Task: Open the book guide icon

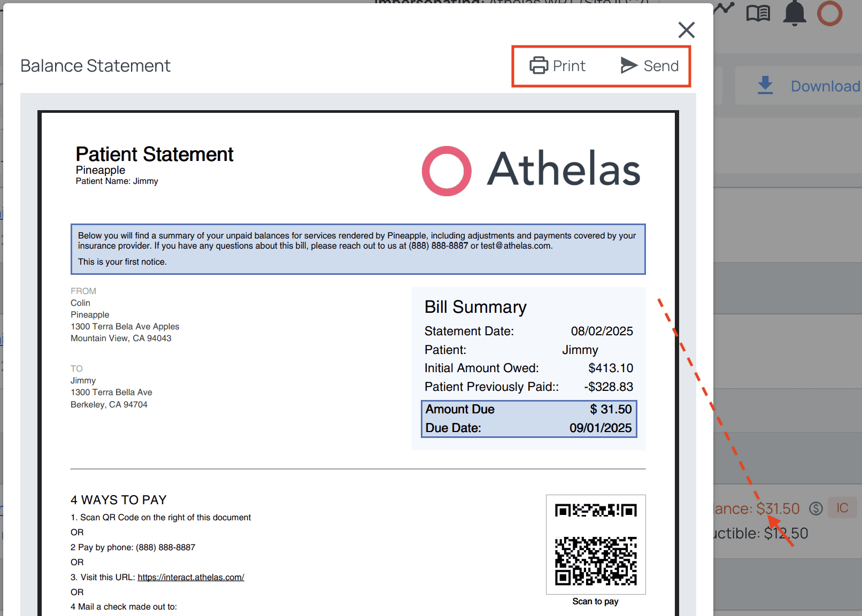Action: pos(758,13)
